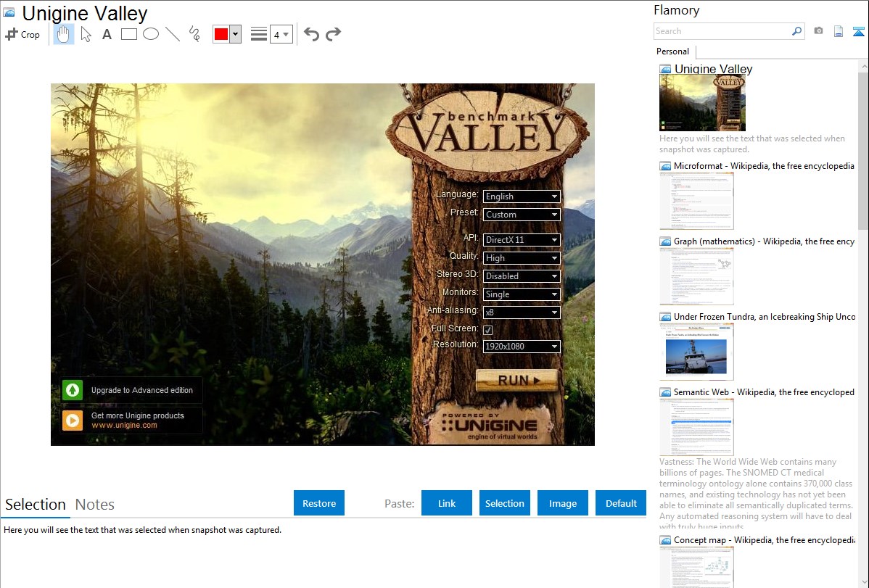Activate the hand pan tool
The height and width of the screenshot is (588, 869).
pos(63,34)
